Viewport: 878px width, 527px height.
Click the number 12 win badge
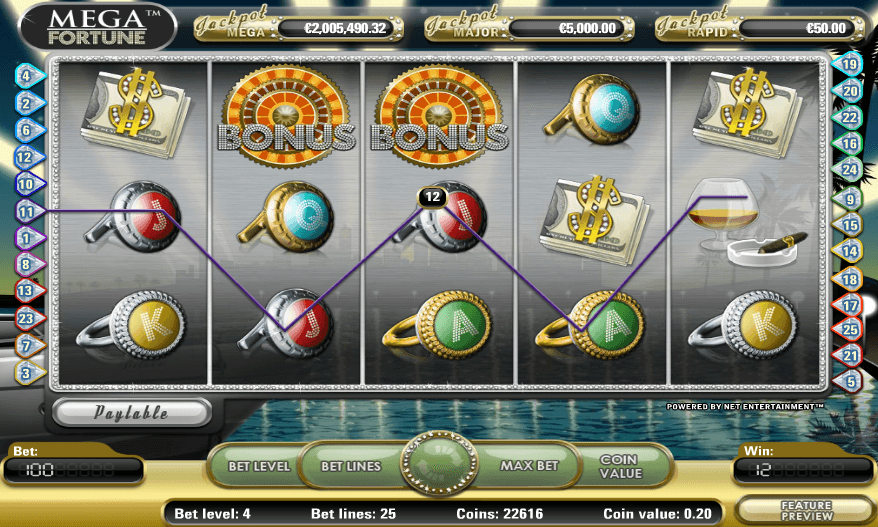[432, 197]
